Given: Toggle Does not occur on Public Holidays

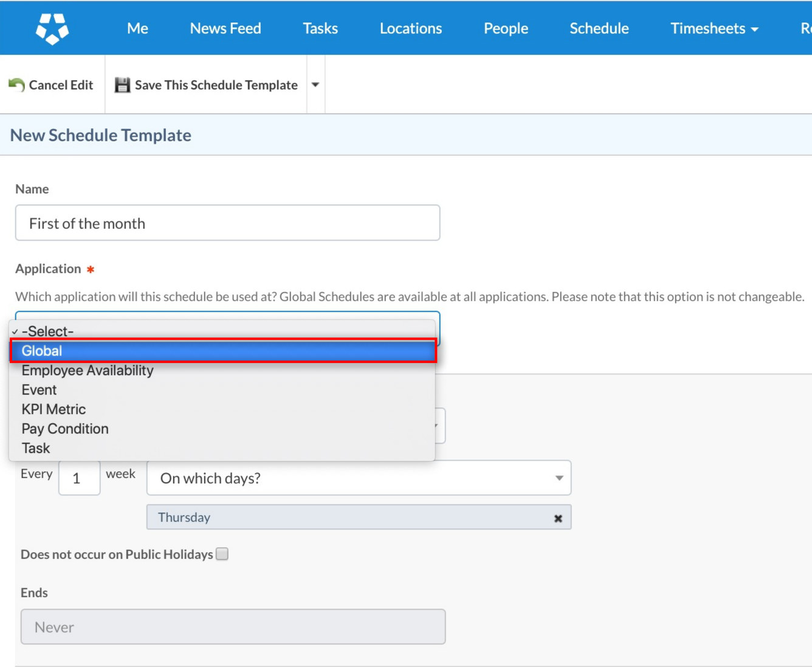Looking at the screenshot, I should coord(222,554).
